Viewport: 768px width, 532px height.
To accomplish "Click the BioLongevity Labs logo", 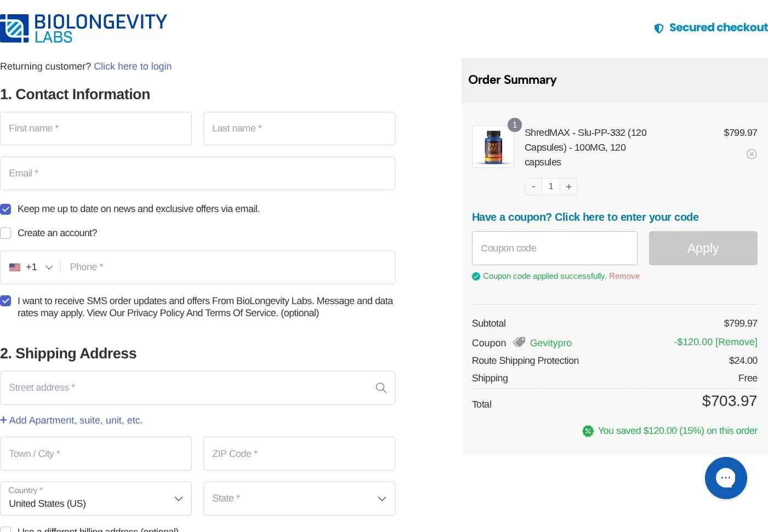I will (x=83, y=28).
